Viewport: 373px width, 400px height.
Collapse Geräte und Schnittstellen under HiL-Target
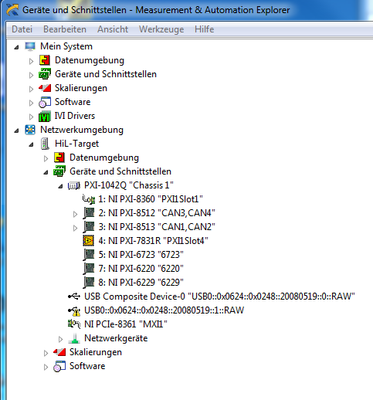46,172
